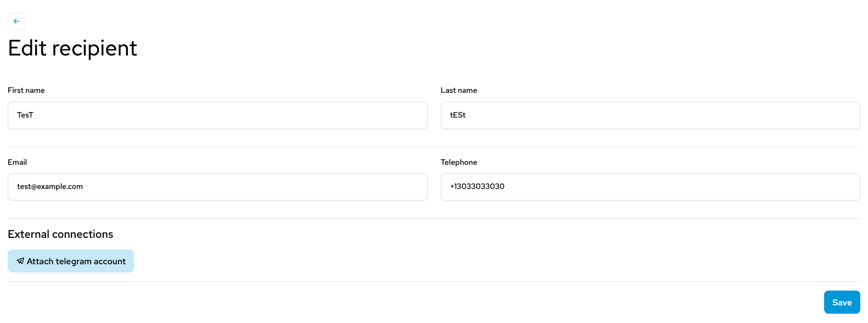
Task: Click the First name label
Action: [26, 90]
